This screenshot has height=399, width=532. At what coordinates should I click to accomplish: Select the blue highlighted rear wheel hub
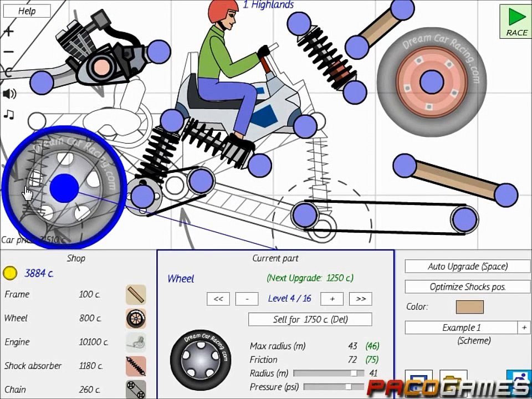[64, 188]
